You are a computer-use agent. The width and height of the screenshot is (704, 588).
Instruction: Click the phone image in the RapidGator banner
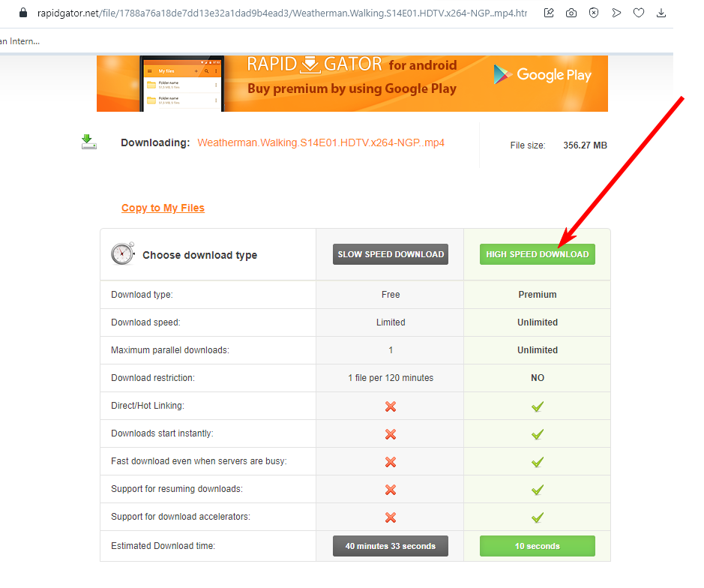pyautogui.click(x=182, y=83)
